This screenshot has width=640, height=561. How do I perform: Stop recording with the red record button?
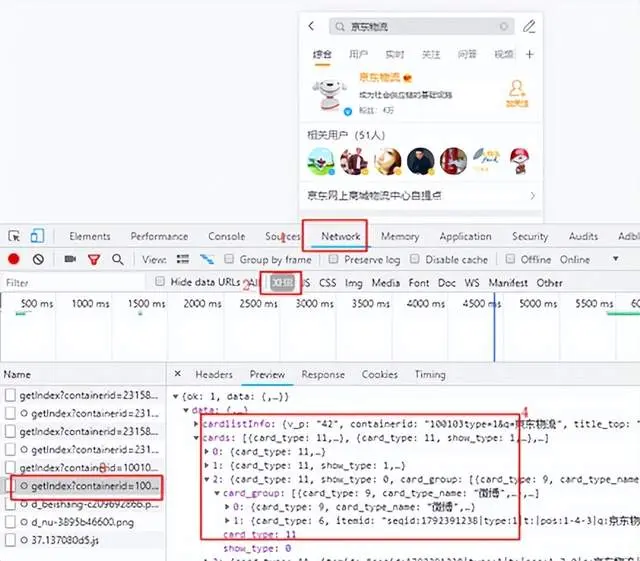14,259
